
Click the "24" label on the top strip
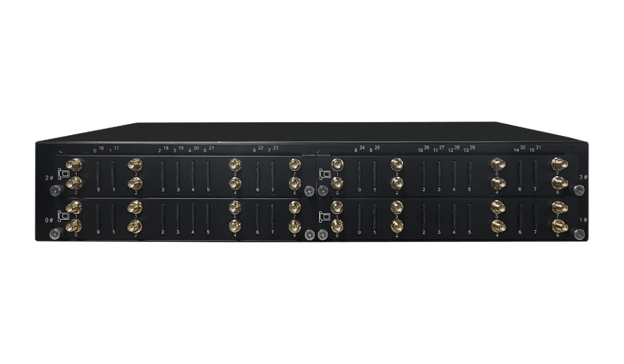pyautogui.click(x=362, y=148)
